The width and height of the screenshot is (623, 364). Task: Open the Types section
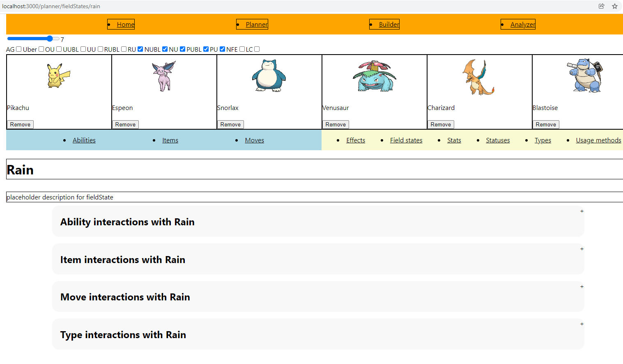[x=543, y=140]
